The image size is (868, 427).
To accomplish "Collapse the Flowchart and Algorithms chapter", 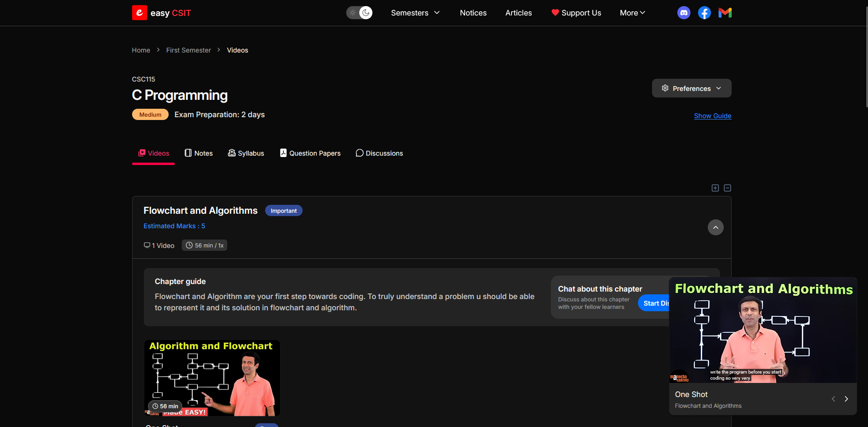I will coord(716,227).
